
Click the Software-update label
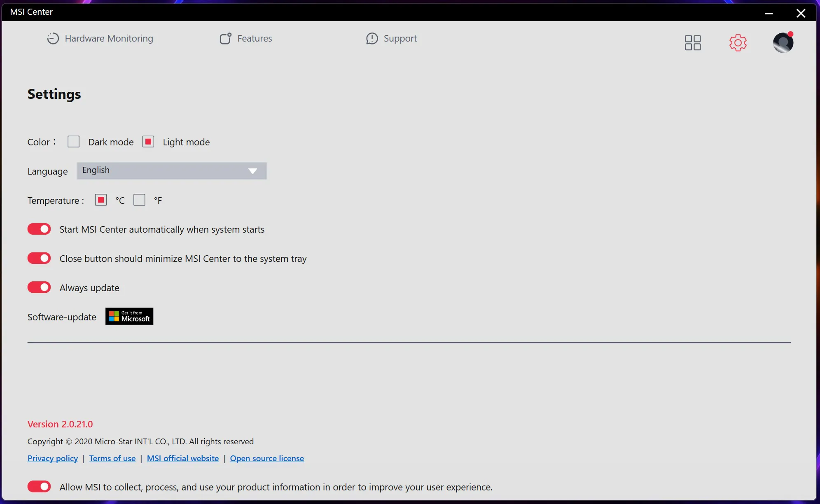[x=62, y=317]
